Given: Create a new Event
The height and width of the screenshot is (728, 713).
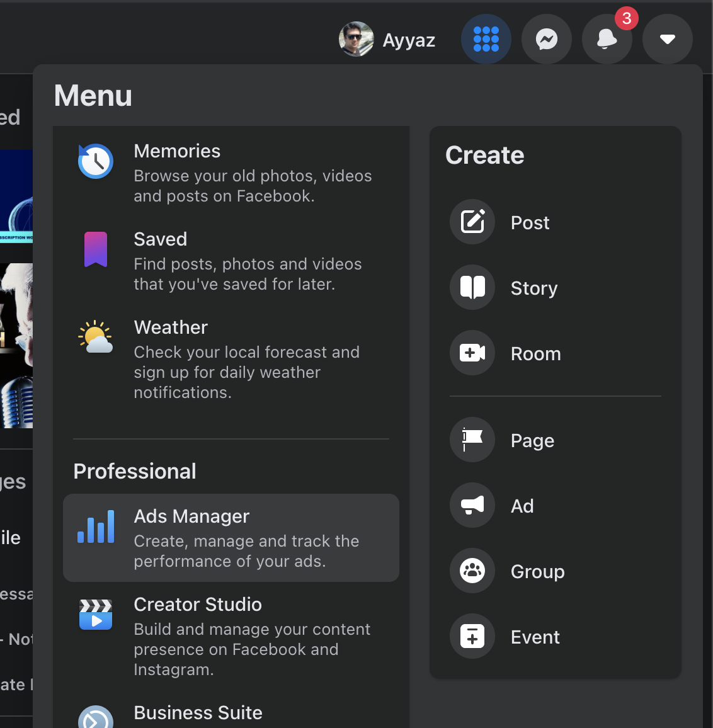Looking at the screenshot, I should click(534, 637).
